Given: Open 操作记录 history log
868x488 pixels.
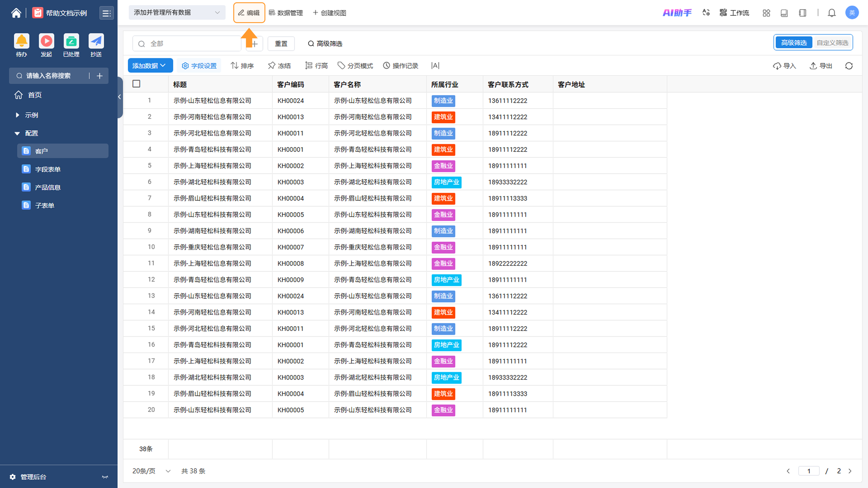Looking at the screenshot, I should tap(401, 66).
